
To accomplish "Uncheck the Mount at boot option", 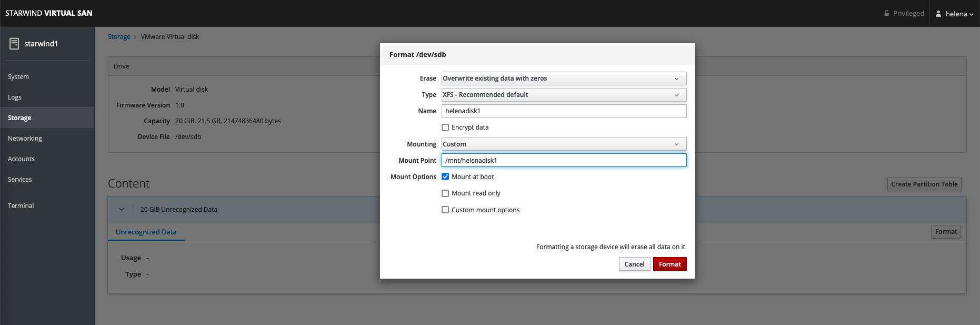I will tap(445, 177).
